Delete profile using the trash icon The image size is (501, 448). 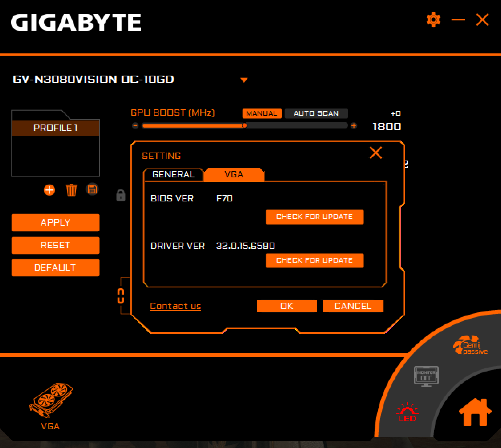pyautogui.click(x=71, y=190)
